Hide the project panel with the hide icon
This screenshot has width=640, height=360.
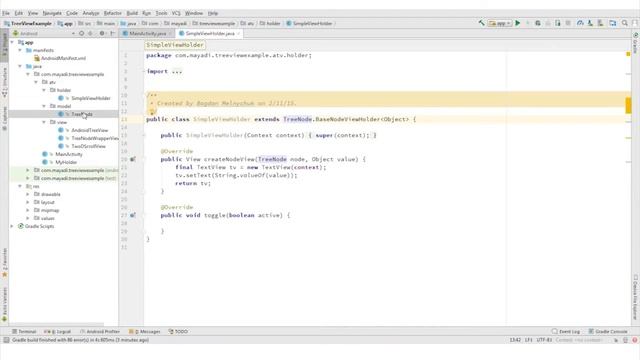pyautogui.click(x=112, y=33)
